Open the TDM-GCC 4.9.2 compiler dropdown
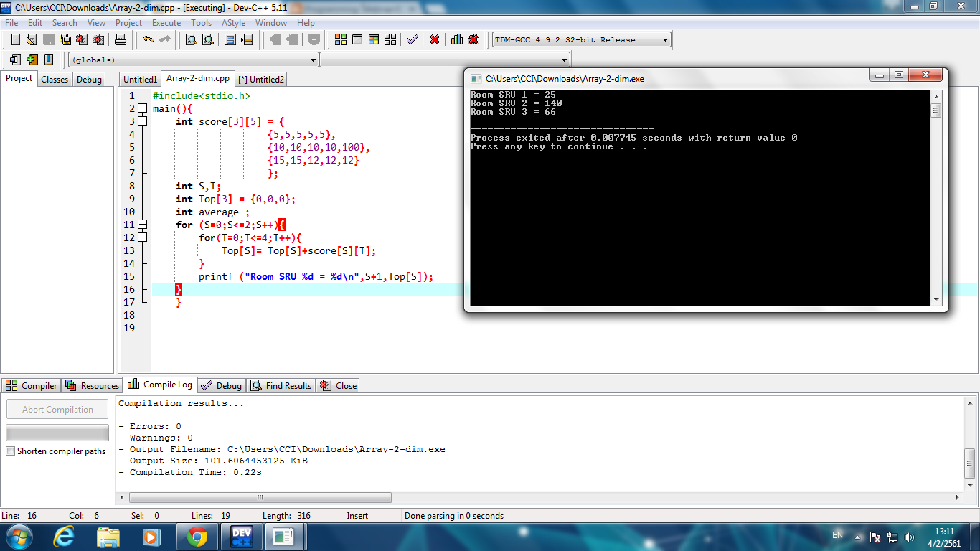The width and height of the screenshot is (980, 551). point(582,40)
